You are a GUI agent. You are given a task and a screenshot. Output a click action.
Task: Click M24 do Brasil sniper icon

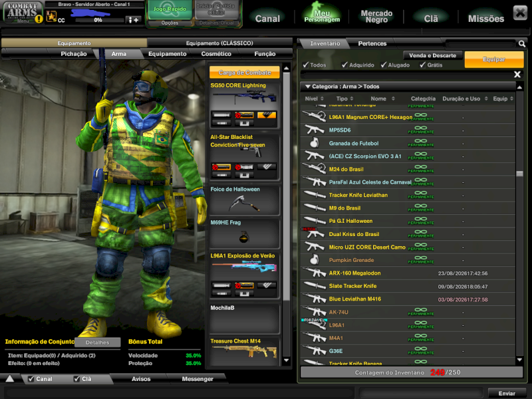[315, 169]
